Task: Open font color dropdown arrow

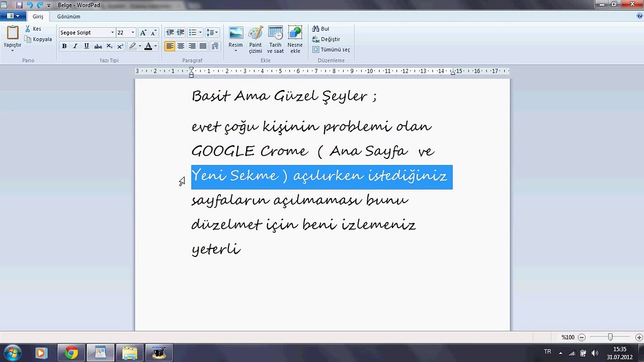Action: pyautogui.click(x=155, y=46)
